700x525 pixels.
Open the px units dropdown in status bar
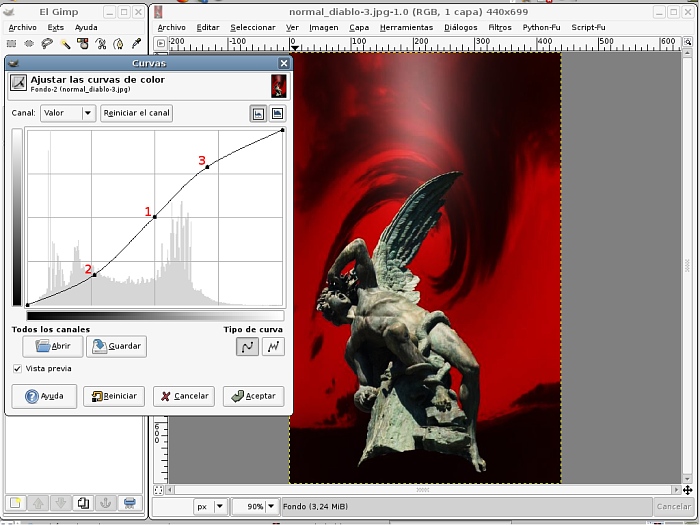pyautogui.click(x=210, y=507)
